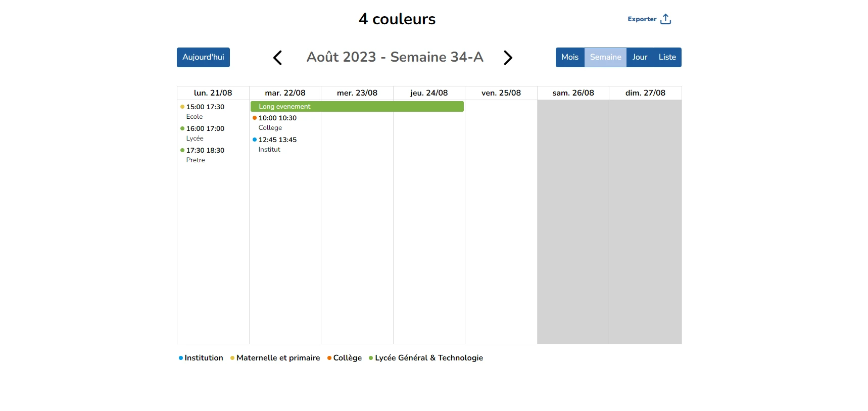Open the 17:30 18:30 Pretre event

pos(213,155)
